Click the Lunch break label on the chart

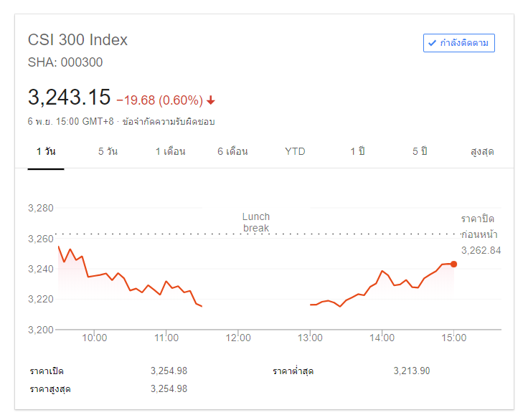pyautogui.click(x=256, y=222)
